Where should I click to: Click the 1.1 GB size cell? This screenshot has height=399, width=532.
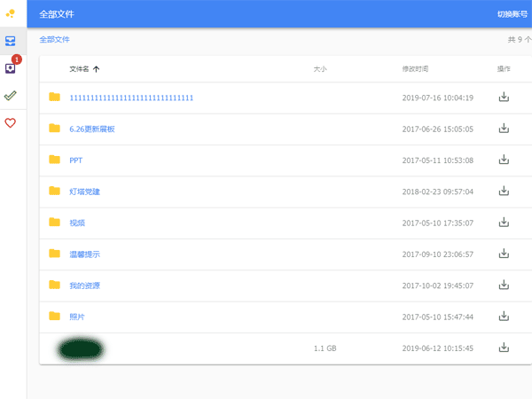(325, 348)
